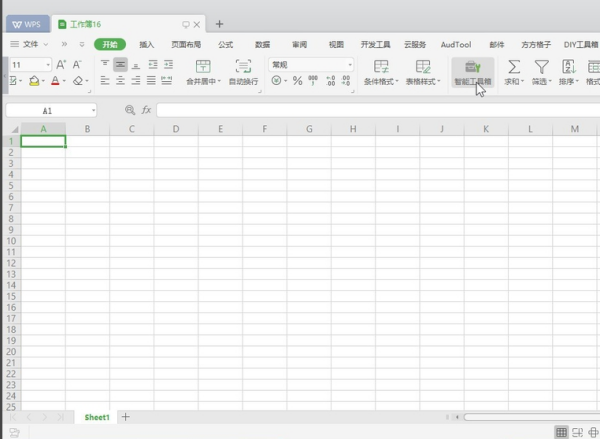Image resolution: width=600 pixels, height=439 pixels.
Task: Select the Sheet1 worksheet tab
Action: pos(97,416)
